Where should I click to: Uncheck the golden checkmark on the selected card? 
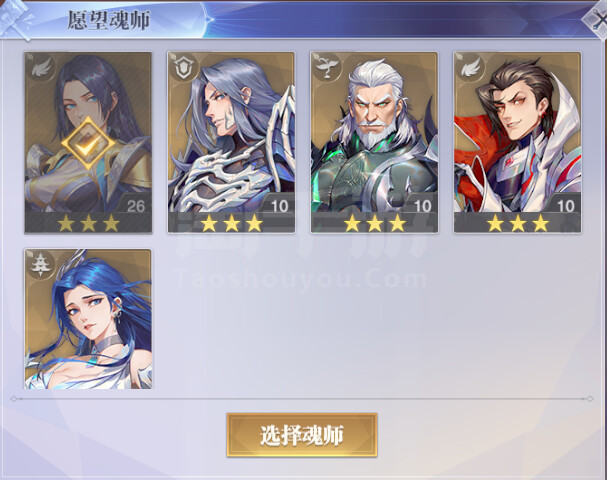[88, 144]
